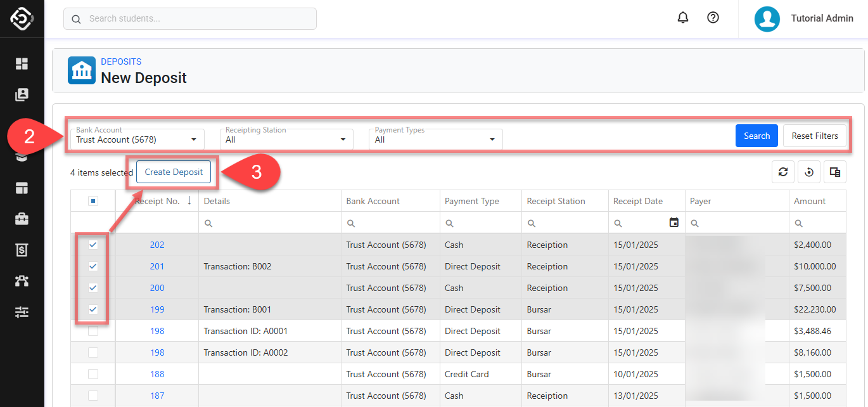Uncheck the checkbox for receipt 202
The height and width of the screenshot is (407, 868).
tap(93, 245)
